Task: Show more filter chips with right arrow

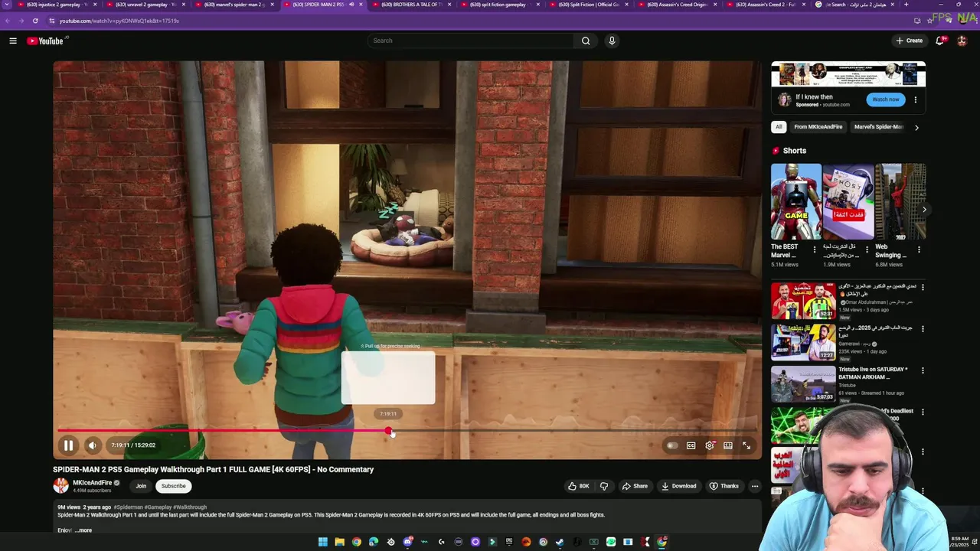Action: (x=916, y=127)
